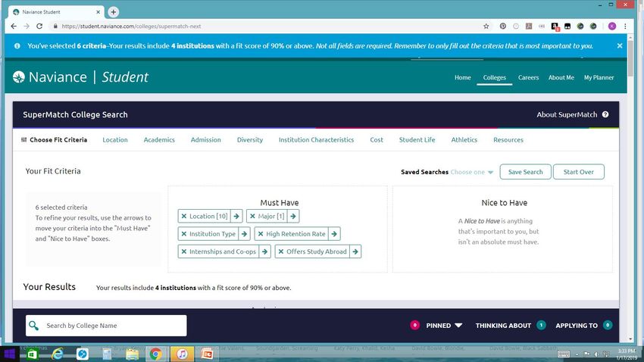Open the About Me menu item
The image size is (644, 362).
click(561, 77)
